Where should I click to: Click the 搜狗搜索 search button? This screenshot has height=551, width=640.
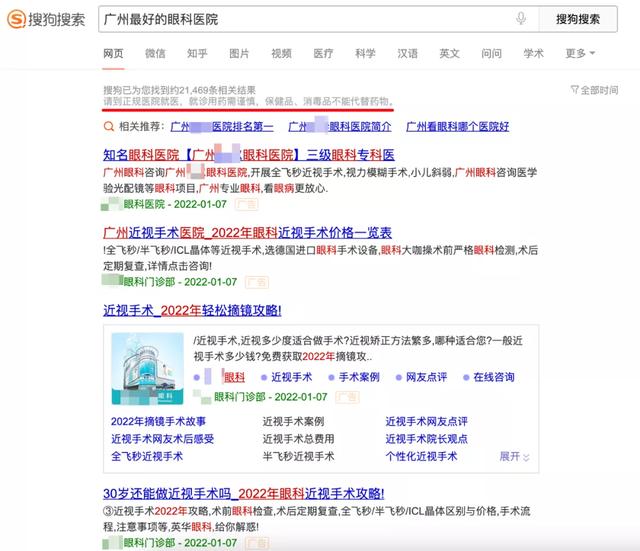point(578,19)
